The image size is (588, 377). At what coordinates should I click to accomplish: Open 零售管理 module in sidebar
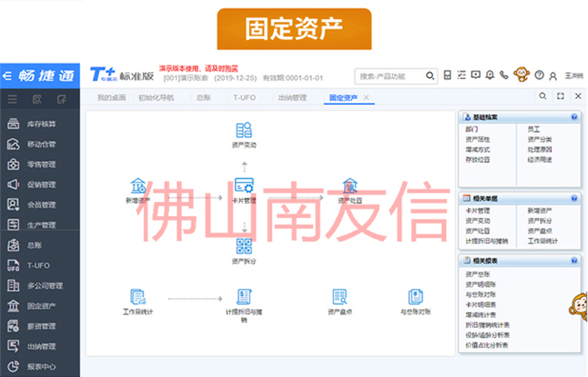click(39, 165)
